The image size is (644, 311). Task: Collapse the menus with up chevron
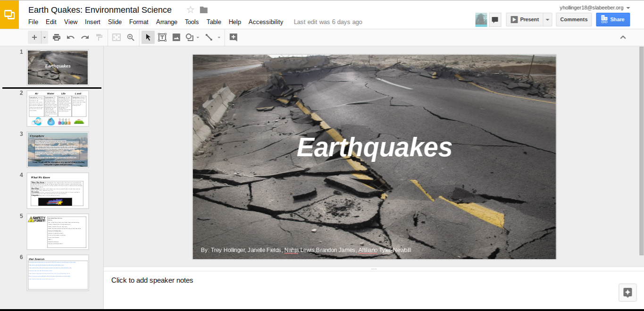(623, 37)
